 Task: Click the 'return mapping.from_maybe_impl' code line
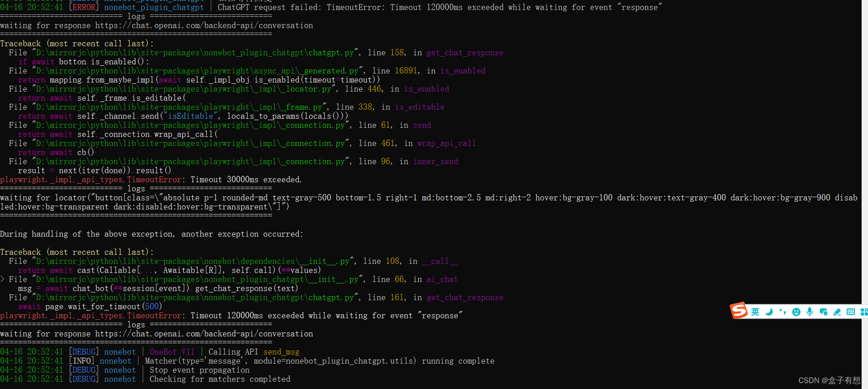point(199,80)
